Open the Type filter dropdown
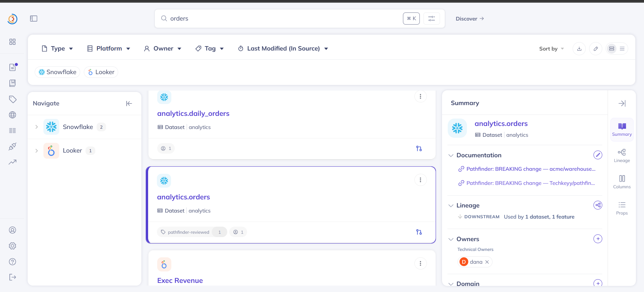 point(57,48)
